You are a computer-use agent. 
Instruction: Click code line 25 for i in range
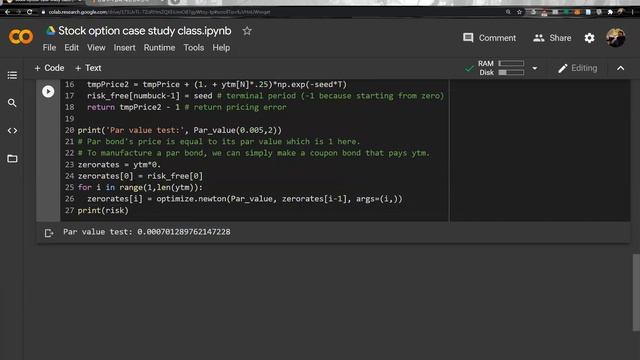(x=140, y=187)
